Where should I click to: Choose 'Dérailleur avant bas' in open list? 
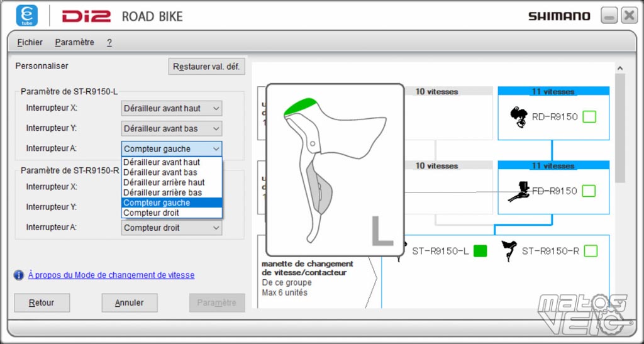point(172,172)
